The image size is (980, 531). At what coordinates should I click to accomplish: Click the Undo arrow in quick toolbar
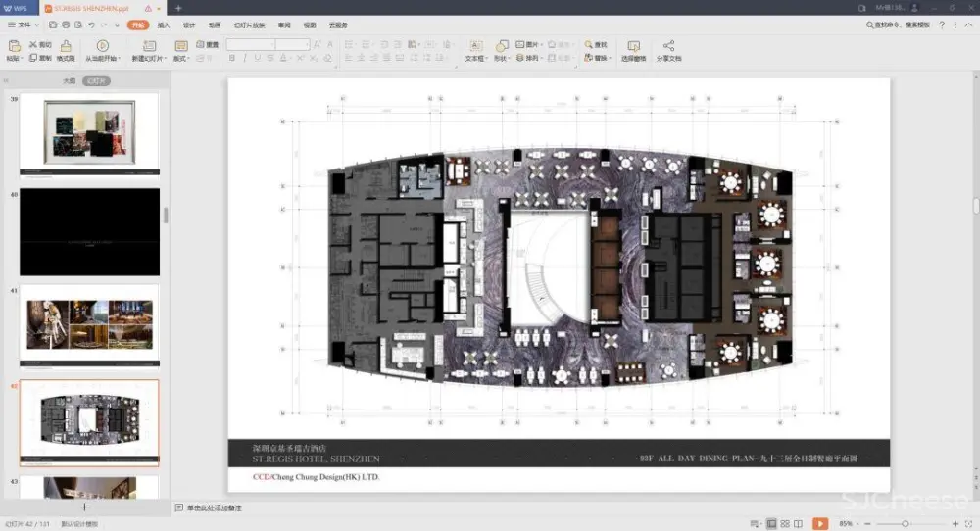click(x=90, y=24)
